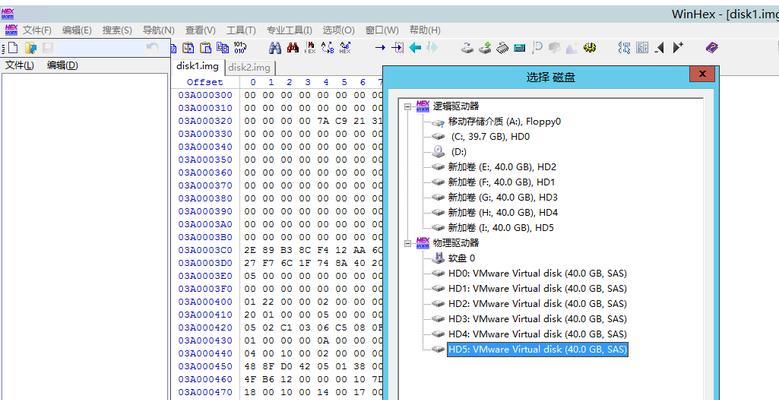This screenshot has height=400, width=779.
Task: Click the purple Help book icon
Action: 712,48
